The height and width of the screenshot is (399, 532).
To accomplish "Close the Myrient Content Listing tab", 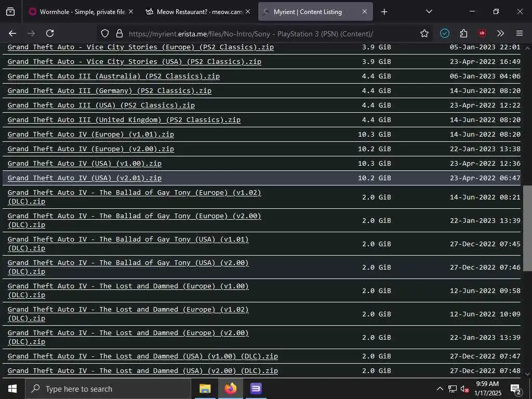I will [364, 12].
